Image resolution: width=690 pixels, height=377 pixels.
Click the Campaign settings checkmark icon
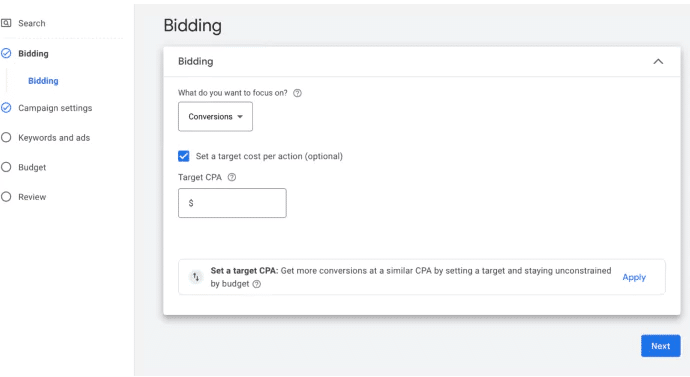coord(6,108)
